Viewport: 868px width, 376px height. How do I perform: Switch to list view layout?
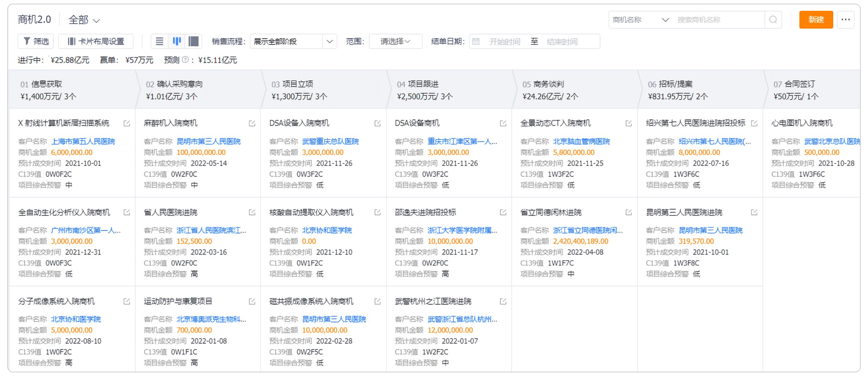tap(159, 41)
